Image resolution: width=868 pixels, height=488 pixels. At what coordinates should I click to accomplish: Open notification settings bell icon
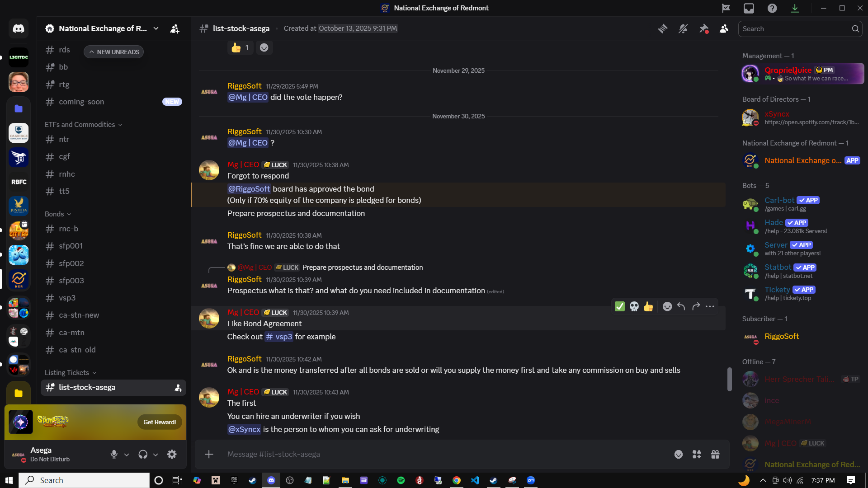pos(683,28)
